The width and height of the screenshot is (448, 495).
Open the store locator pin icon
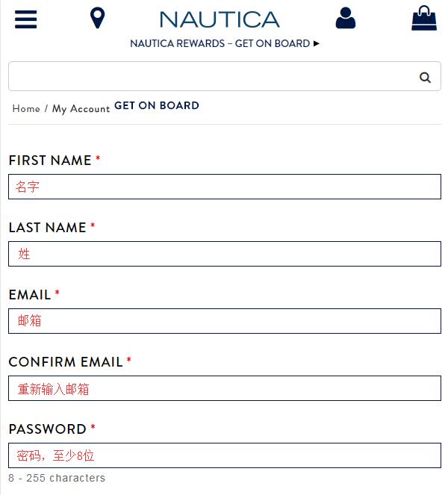click(x=97, y=18)
